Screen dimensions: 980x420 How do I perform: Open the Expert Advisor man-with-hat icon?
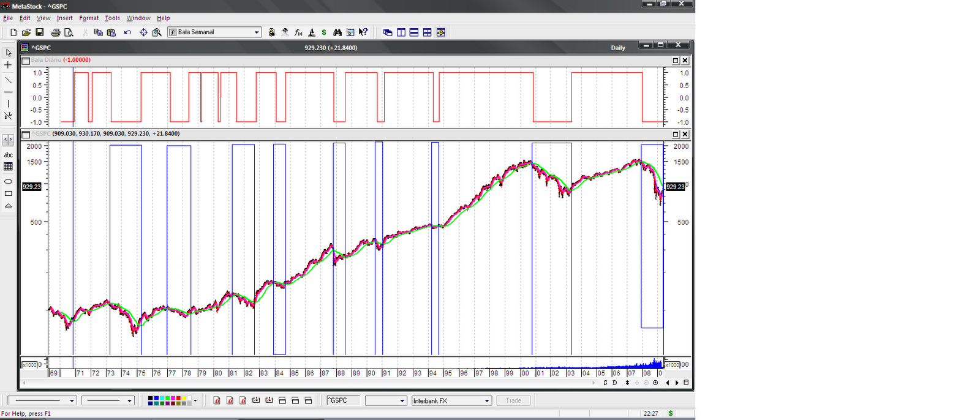(x=285, y=32)
